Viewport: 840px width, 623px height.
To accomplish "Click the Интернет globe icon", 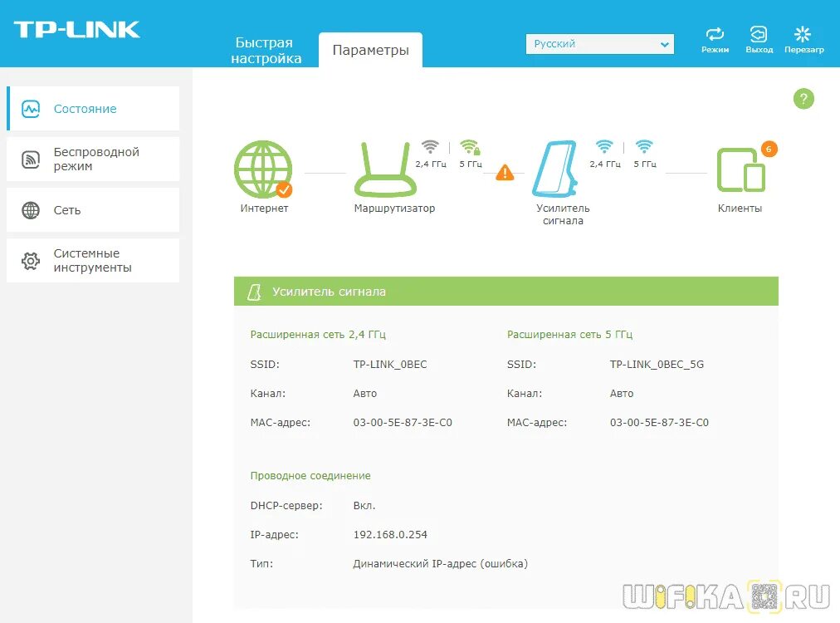I will pos(263,169).
